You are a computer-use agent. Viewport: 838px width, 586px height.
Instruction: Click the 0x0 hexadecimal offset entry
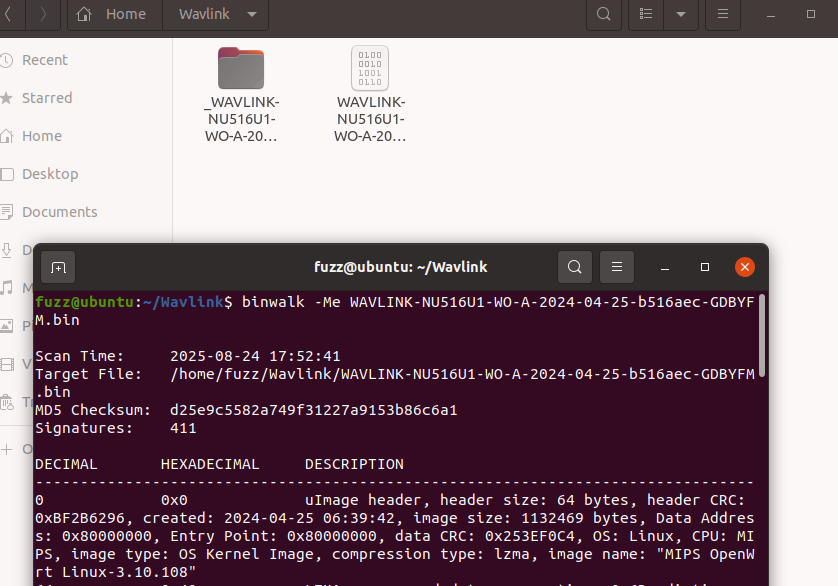(x=174, y=500)
